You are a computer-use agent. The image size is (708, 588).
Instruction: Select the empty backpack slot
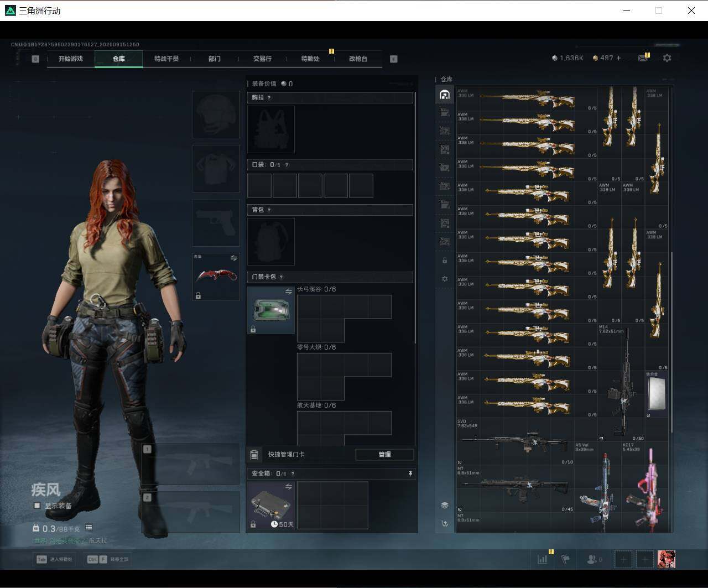pyautogui.click(x=271, y=242)
